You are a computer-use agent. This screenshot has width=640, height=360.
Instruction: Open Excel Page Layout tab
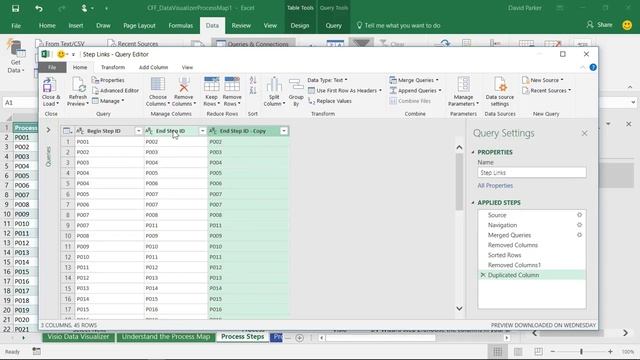pos(139,25)
